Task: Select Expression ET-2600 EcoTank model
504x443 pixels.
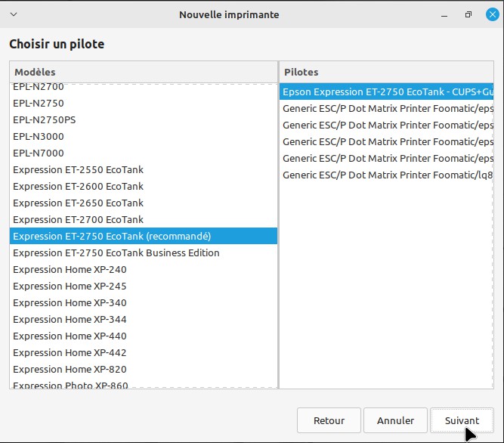Action: pos(144,187)
